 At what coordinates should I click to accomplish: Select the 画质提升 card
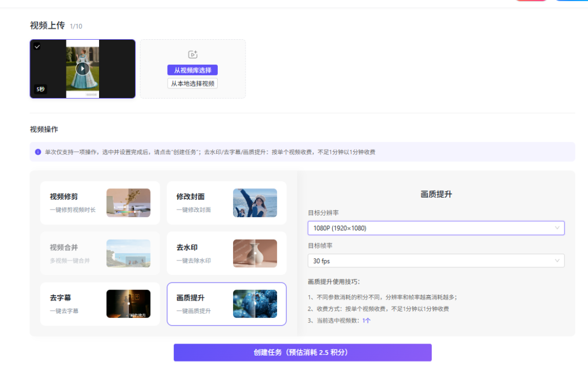226,304
